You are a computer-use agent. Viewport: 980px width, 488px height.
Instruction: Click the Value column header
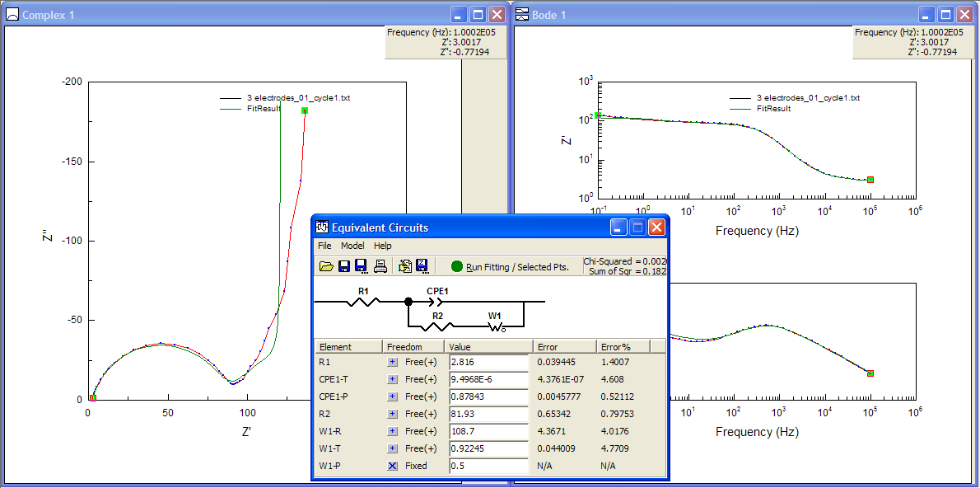pos(488,346)
